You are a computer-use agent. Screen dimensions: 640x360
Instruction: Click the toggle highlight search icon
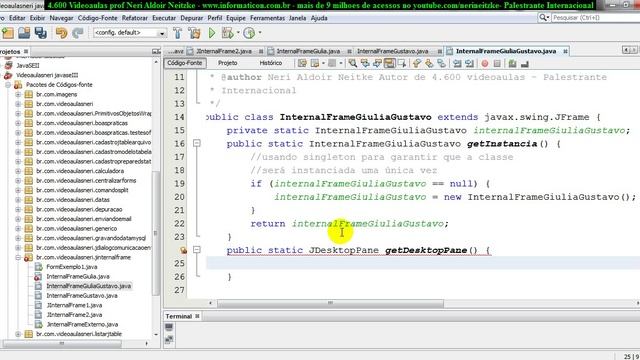tap(389, 63)
